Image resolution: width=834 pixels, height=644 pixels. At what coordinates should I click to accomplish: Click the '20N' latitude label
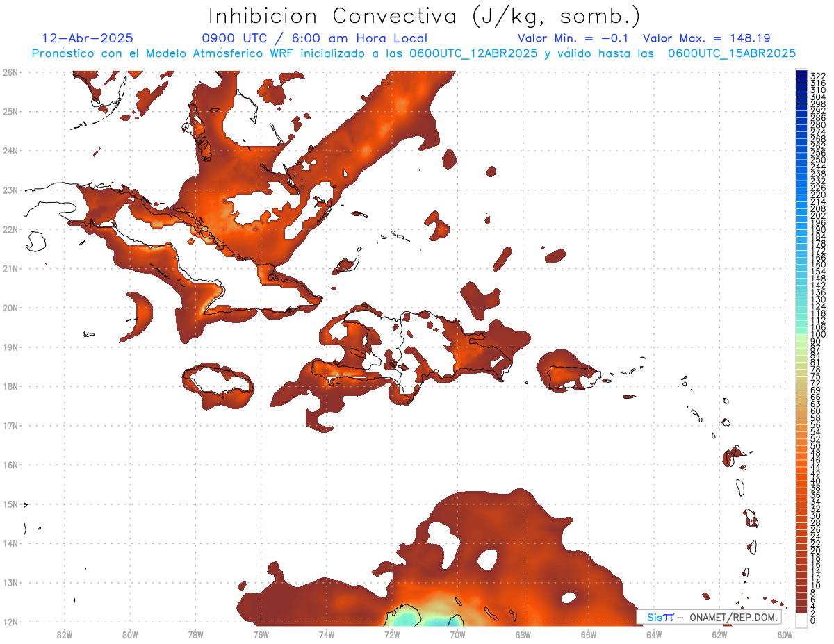[10, 308]
